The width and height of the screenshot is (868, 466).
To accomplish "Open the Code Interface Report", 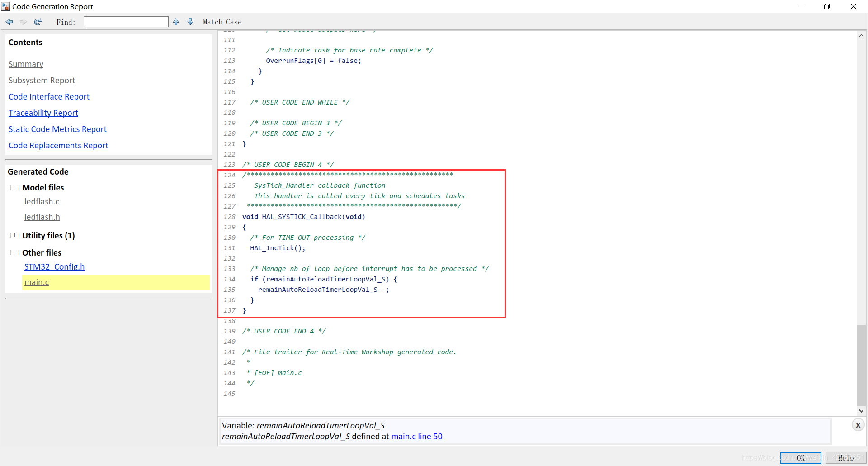I will coord(49,97).
